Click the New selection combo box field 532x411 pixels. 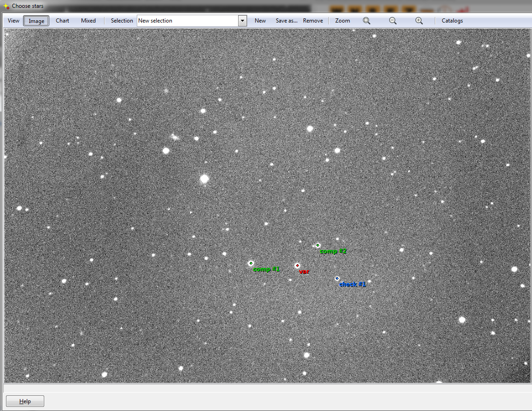[187, 21]
